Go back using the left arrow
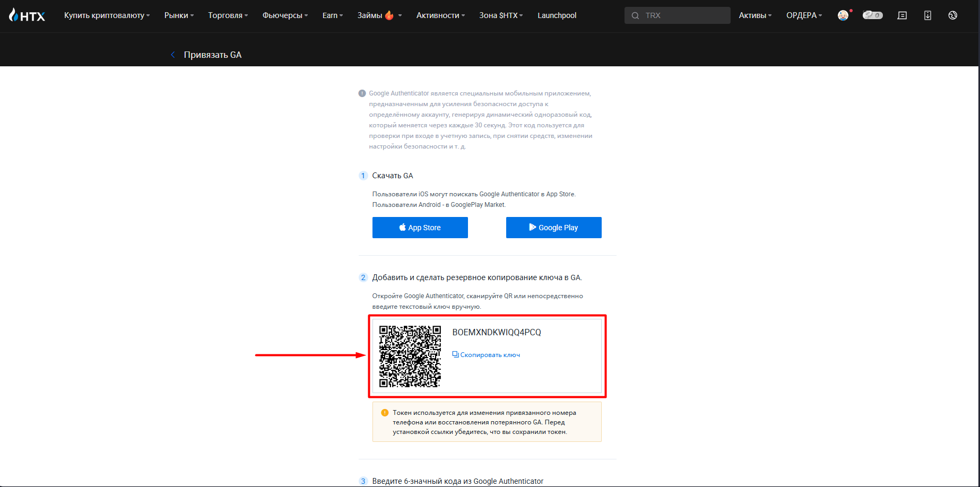980x487 pixels. (173, 55)
